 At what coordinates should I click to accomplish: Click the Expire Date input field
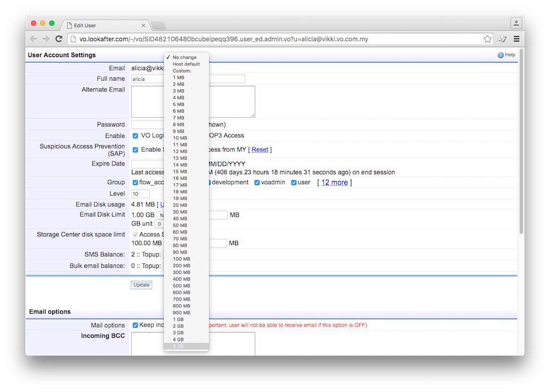(x=147, y=164)
